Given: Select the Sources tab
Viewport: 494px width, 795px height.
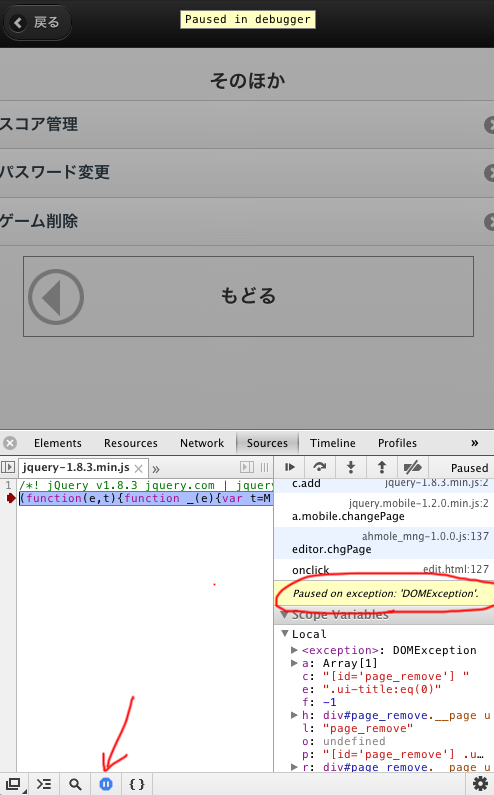Looking at the screenshot, I should pyautogui.click(x=267, y=443).
